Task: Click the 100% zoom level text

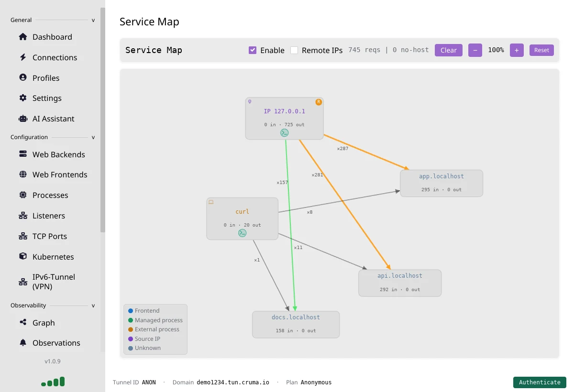Action: click(x=496, y=50)
